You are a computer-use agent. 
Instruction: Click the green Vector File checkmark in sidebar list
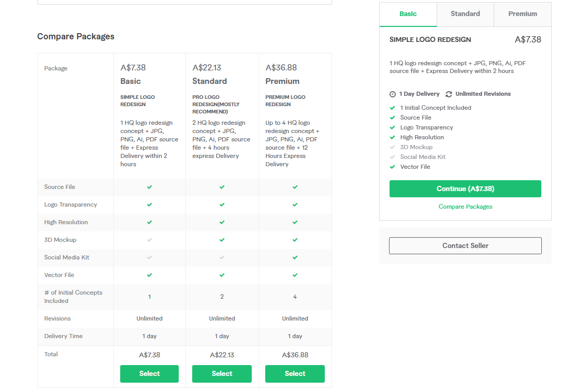tap(393, 167)
